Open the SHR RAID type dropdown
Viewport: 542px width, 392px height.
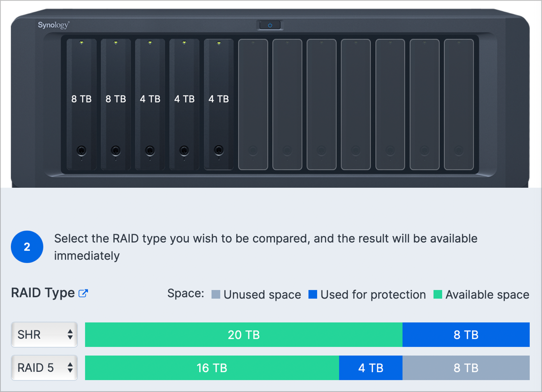click(44, 335)
